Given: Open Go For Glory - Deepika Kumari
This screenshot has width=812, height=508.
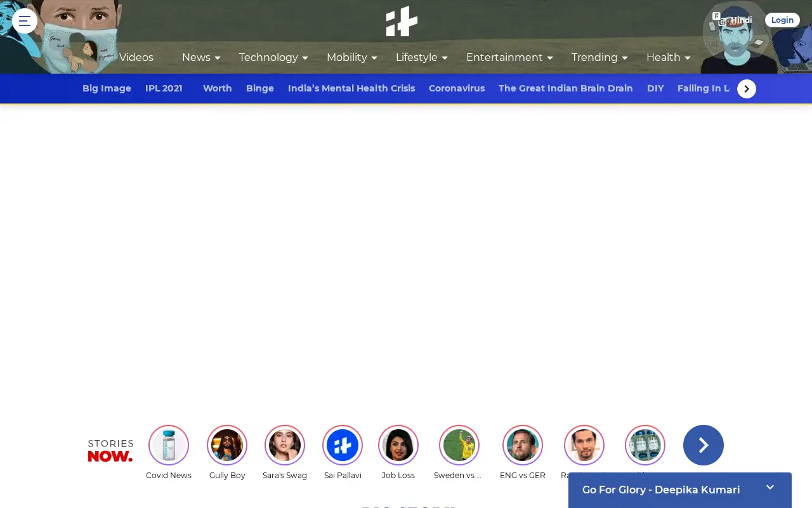Looking at the screenshot, I should 661,490.
